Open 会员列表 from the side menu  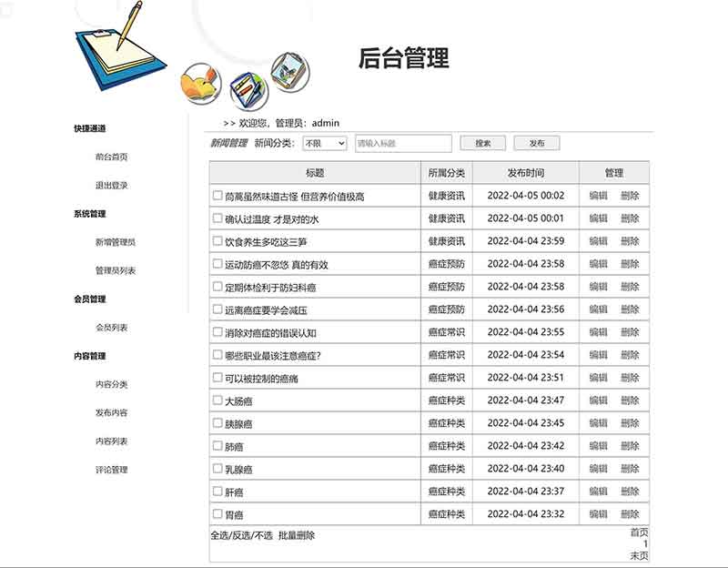coord(111,328)
